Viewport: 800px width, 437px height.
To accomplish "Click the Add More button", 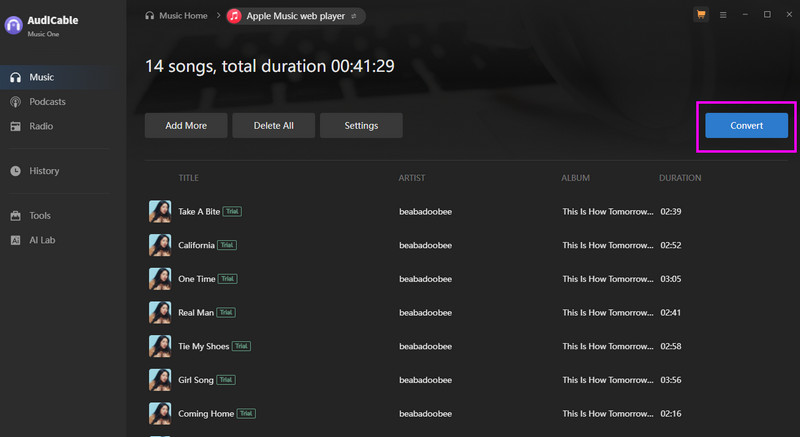I will coord(186,125).
